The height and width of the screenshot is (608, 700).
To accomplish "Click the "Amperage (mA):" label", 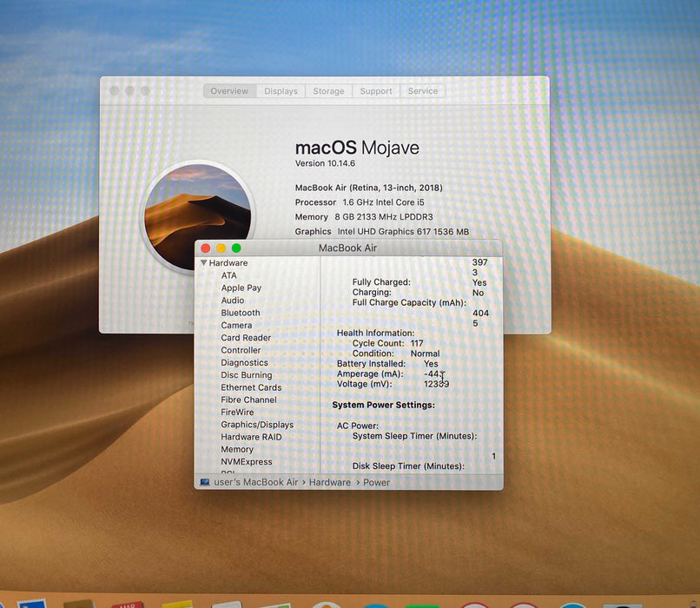I will point(370,374).
